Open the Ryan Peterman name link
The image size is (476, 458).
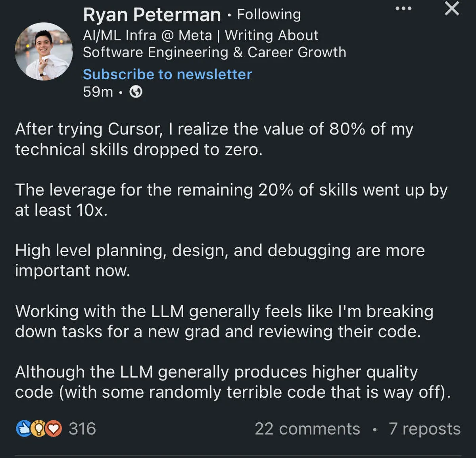point(152,15)
